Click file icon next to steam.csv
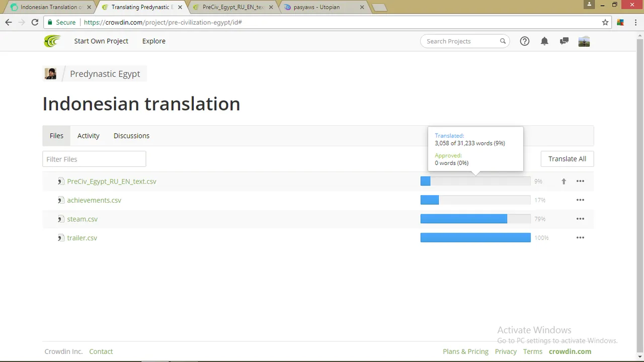This screenshot has height=362, width=644. coord(61,219)
